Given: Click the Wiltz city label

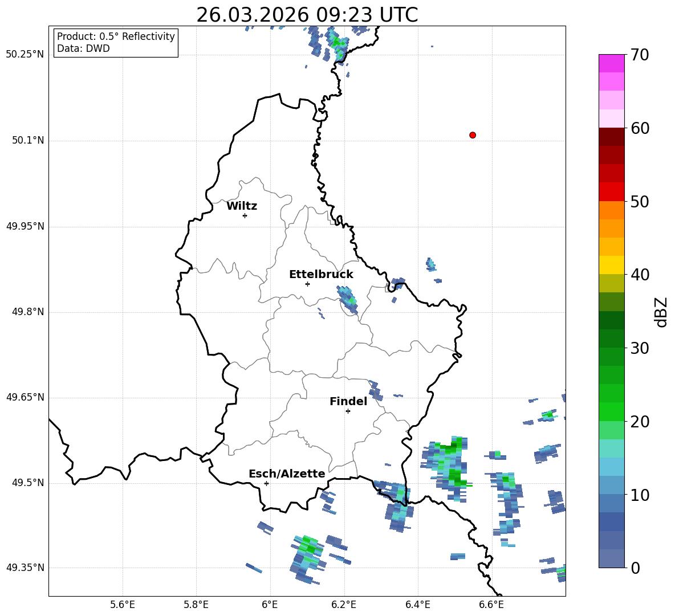Looking at the screenshot, I should coord(242,206).
